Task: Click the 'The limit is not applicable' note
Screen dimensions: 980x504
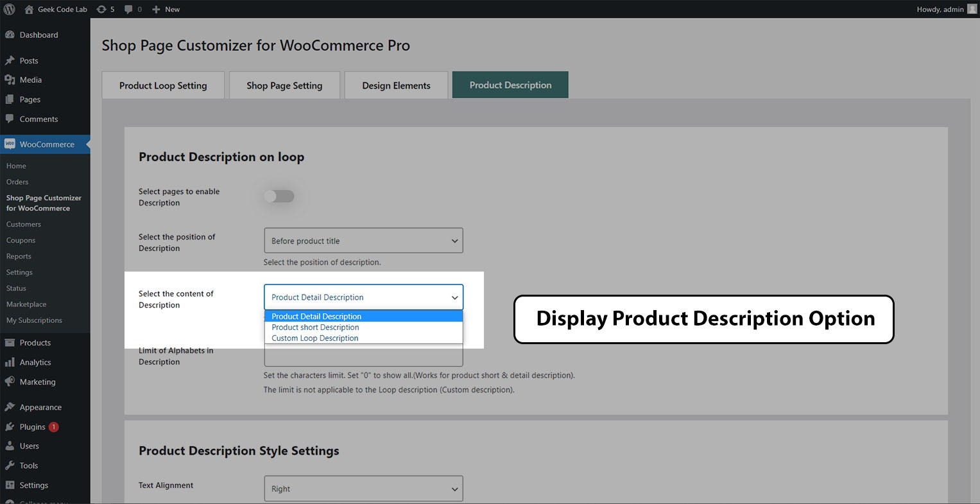Action: pos(389,390)
